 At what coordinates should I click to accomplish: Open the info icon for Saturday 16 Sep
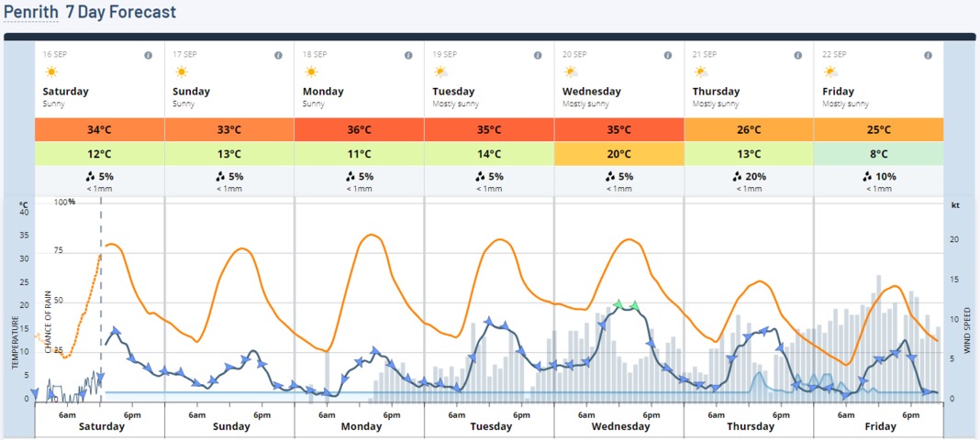point(148,55)
